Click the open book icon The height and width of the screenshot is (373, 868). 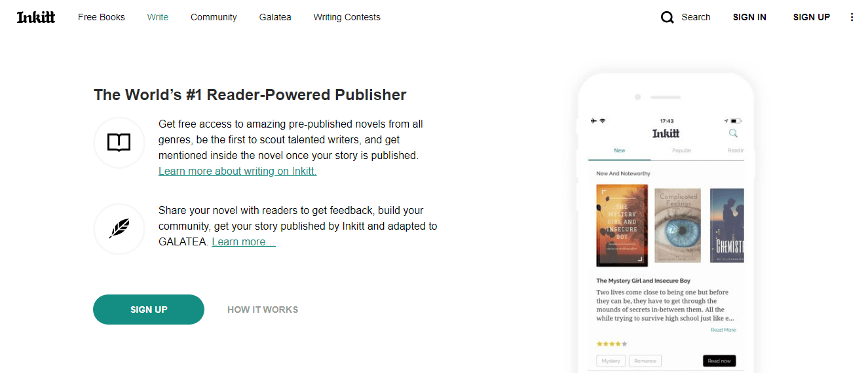coord(119,142)
